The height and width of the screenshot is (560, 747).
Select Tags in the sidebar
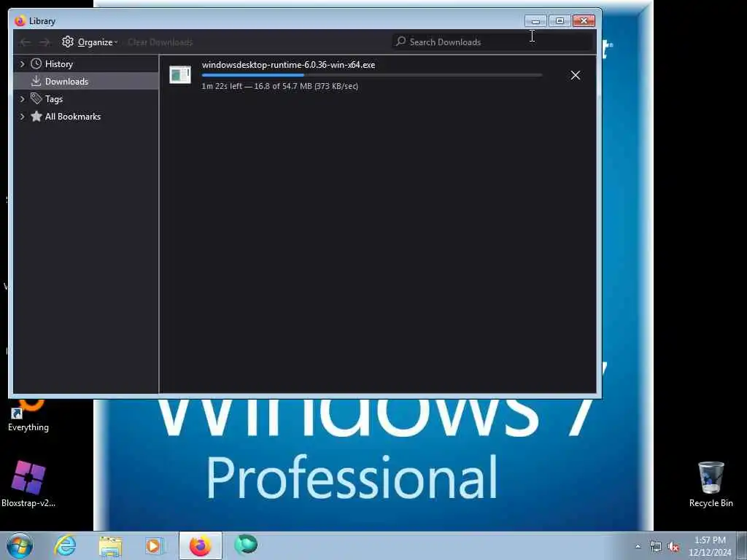click(86, 98)
